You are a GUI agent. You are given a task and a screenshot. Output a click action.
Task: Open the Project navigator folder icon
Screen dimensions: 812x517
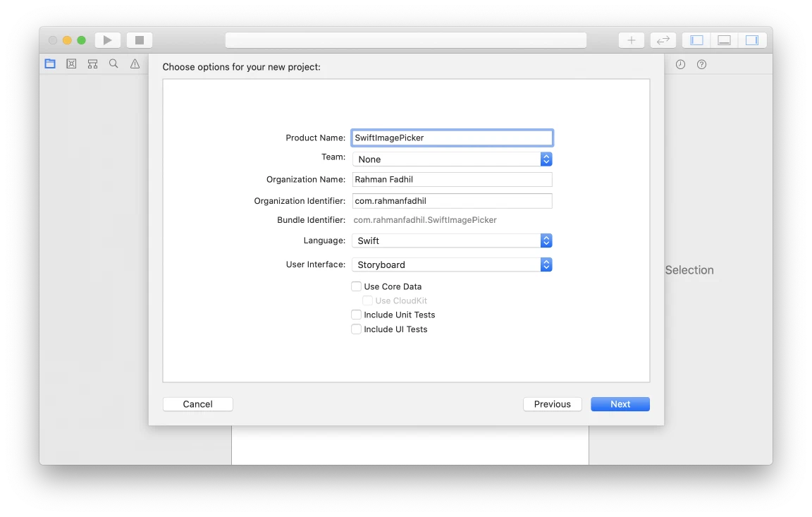(50, 63)
